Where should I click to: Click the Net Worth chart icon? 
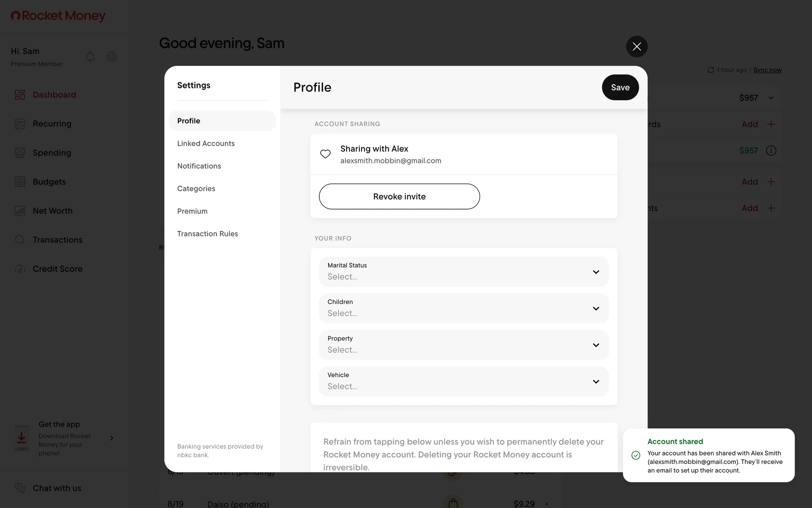click(20, 211)
